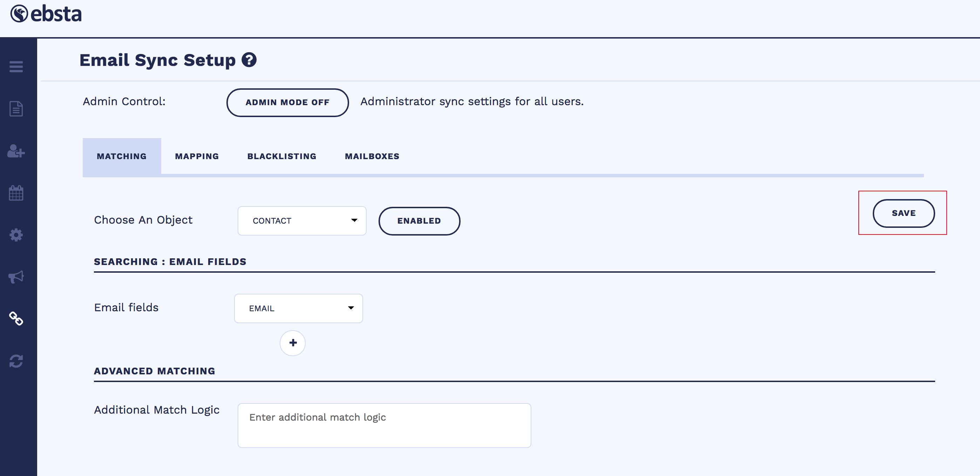Open the Mailboxes tab
The image size is (980, 476).
click(x=372, y=156)
